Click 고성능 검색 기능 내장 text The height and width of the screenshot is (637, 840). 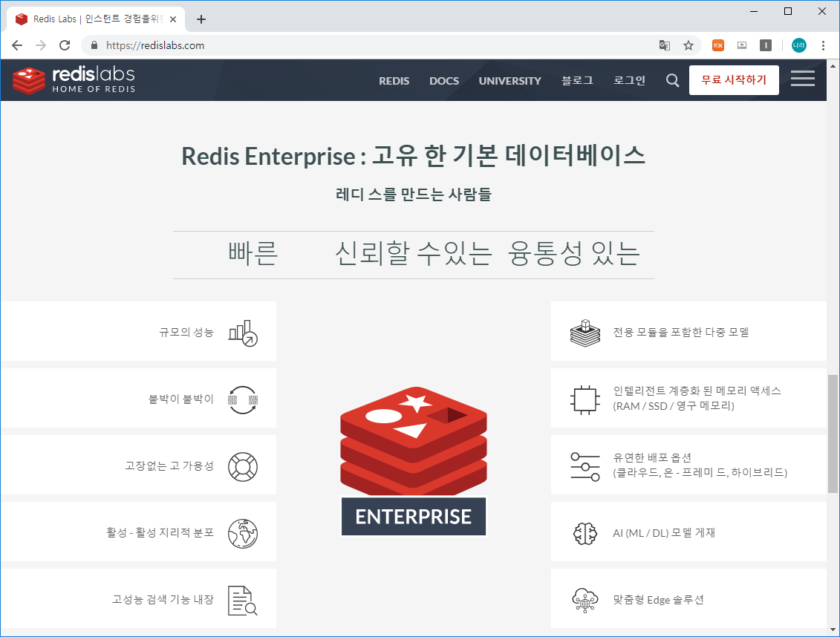(x=163, y=600)
